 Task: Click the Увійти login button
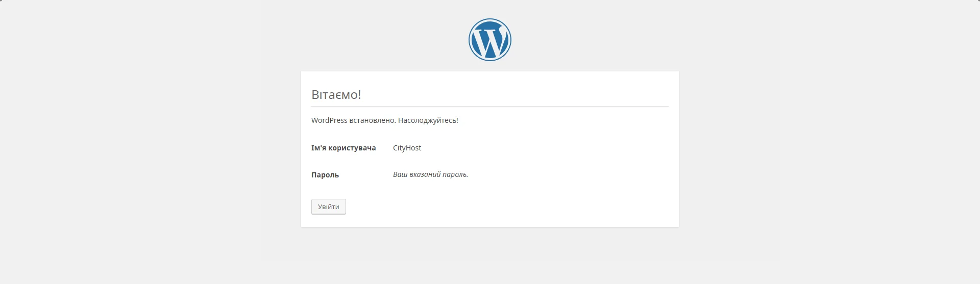click(x=329, y=206)
